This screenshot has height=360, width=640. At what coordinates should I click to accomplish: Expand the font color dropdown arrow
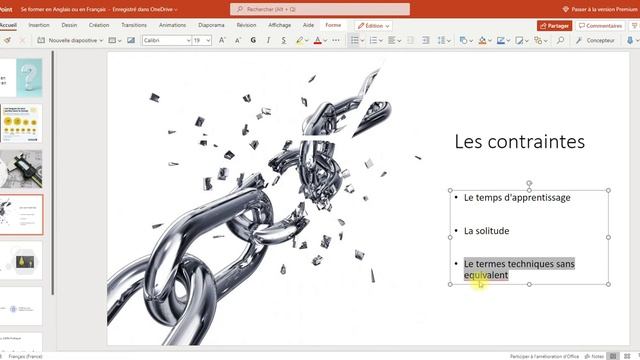(x=325, y=40)
